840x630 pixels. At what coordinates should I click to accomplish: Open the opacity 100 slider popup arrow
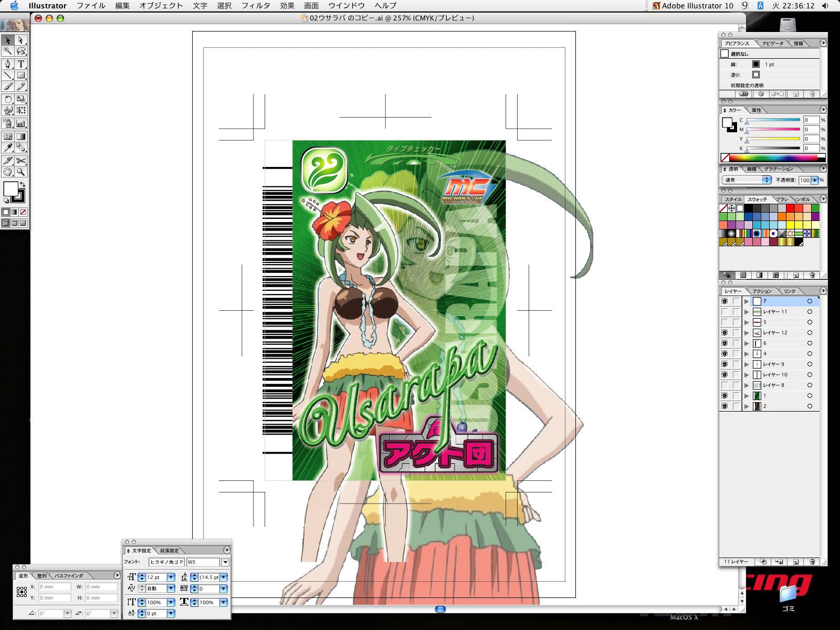[815, 180]
